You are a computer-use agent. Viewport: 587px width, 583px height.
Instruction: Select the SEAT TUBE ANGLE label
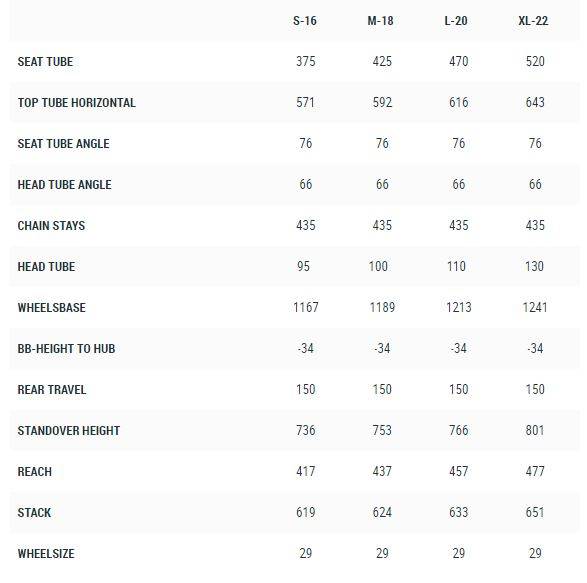click(x=64, y=144)
